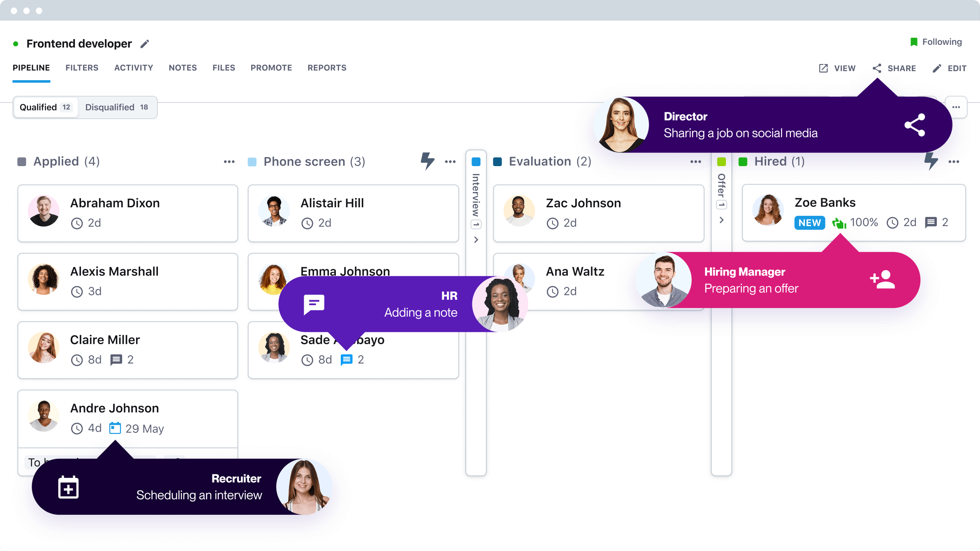Image resolution: width=980 pixels, height=551 pixels.
Task: Click the View button
Action: (x=837, y=68)
